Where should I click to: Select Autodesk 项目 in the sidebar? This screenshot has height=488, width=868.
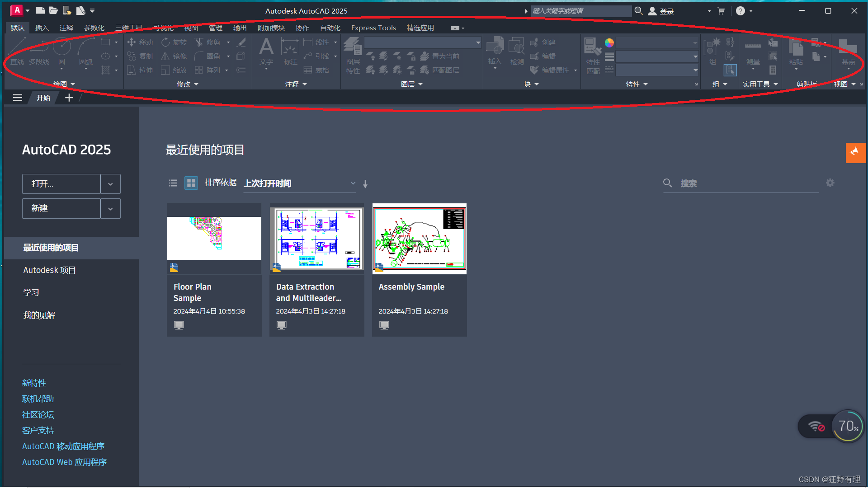pyautogui.click(x=49, y=270)
